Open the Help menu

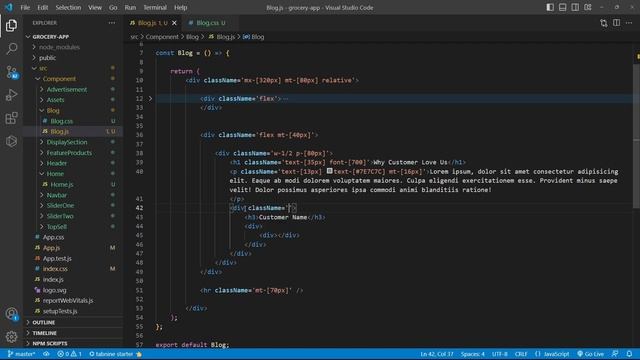click(x=180, y=7)
